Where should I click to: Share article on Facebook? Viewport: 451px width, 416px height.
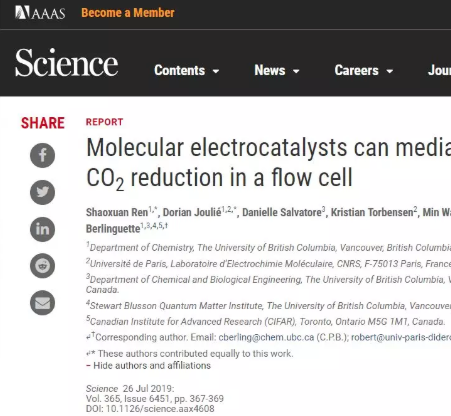(x=42, y=155)
